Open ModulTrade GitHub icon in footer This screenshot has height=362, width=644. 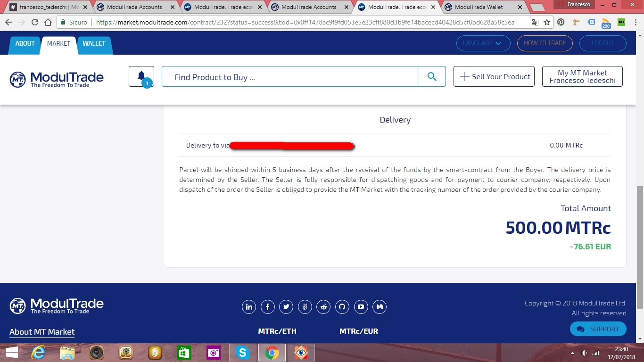click(x=342, y=307)
